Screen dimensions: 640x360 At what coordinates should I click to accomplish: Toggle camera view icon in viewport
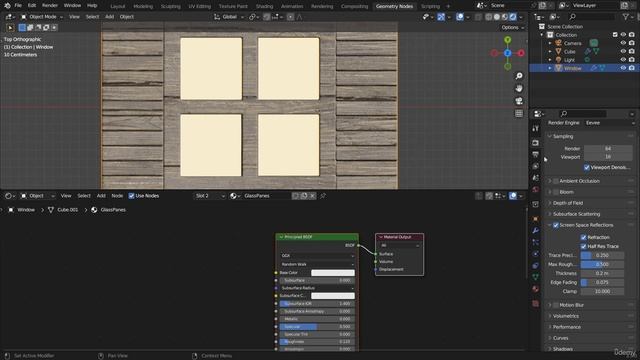coord(519,101)
